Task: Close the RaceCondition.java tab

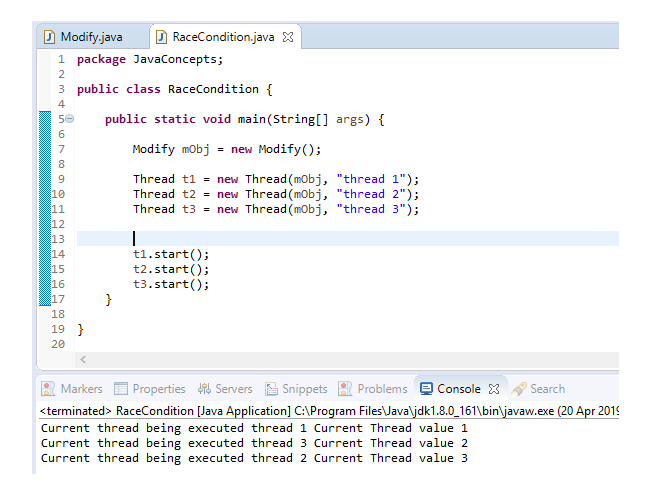Action: (x=288, y=37)
